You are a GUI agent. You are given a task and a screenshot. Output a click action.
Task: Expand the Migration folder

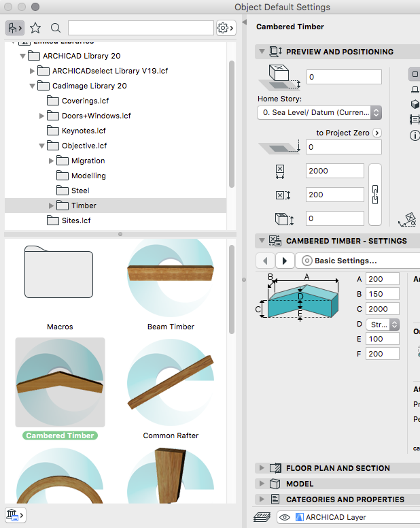coord(51,161)
